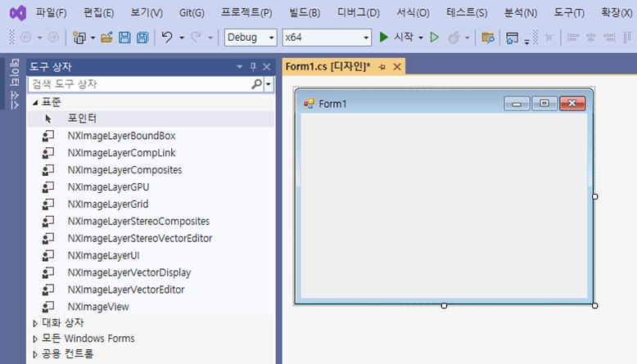This screenshot has height=364, width=637.
Task: Click the Find in Files folder icon
Action: click(x=487, y=38)
